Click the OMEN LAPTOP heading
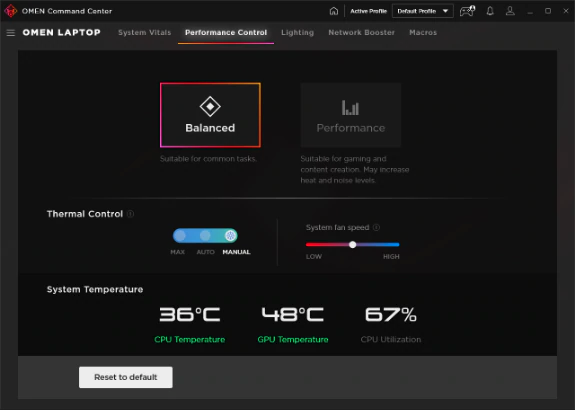The image size is (575, 410). pos(61,33)
